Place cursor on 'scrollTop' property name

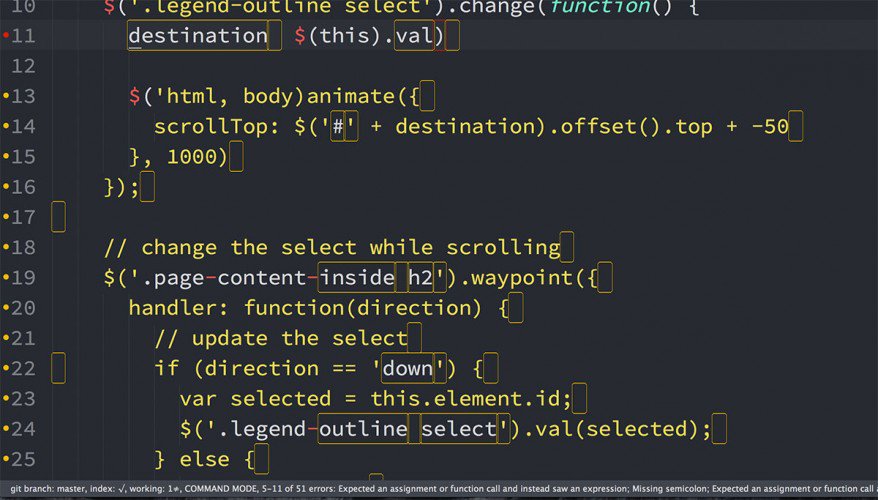[x=211, y=127]
